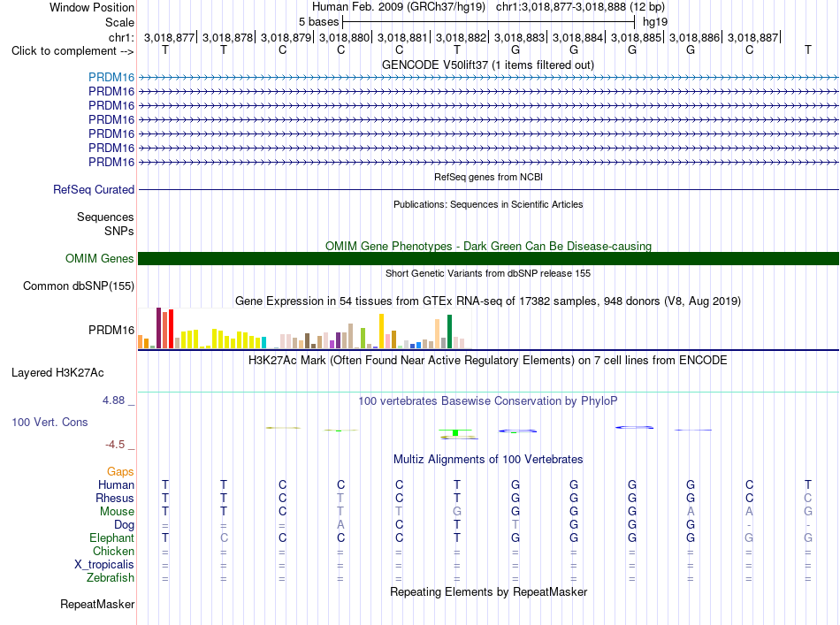
Task: Click the "Sequences" track label
Action: click(x=105, y=217)
